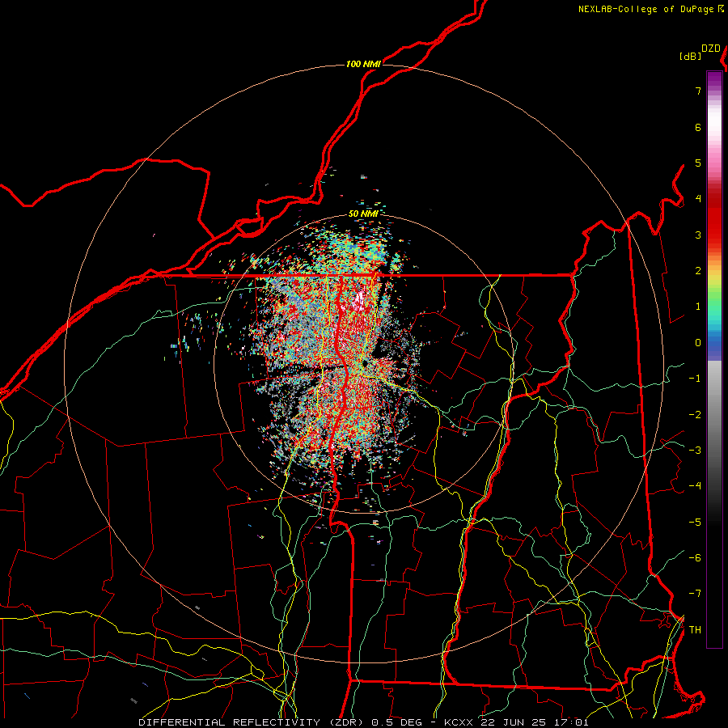The height and width of the screenshot is (728, 728).
Task: Click the 7 dB tick label on the scale
Action: click(x=698, y=91)
